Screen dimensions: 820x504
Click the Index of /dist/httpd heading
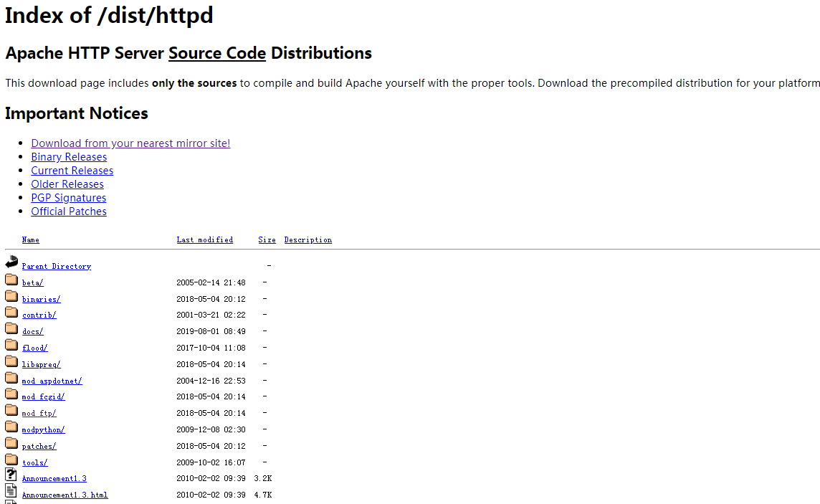(109, 15)
